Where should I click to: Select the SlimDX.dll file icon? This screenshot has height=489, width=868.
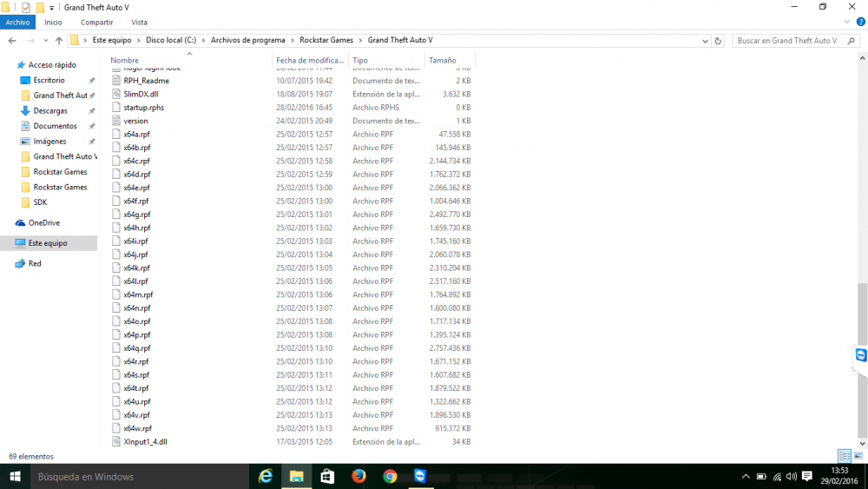[x=115, y=94]
